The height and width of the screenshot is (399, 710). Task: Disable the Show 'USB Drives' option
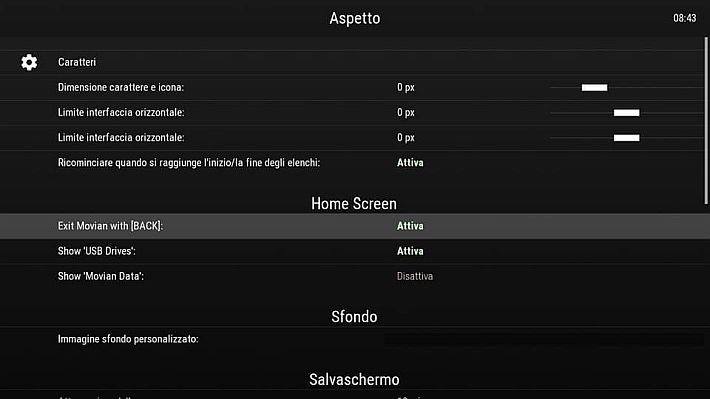410,251
